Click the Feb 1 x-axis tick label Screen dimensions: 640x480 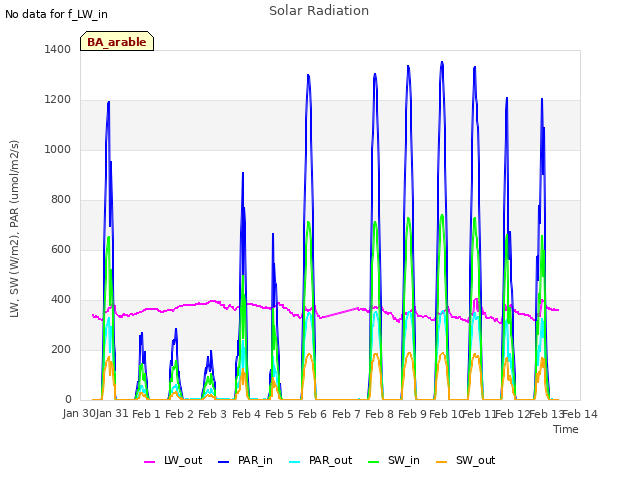point(146,414)
